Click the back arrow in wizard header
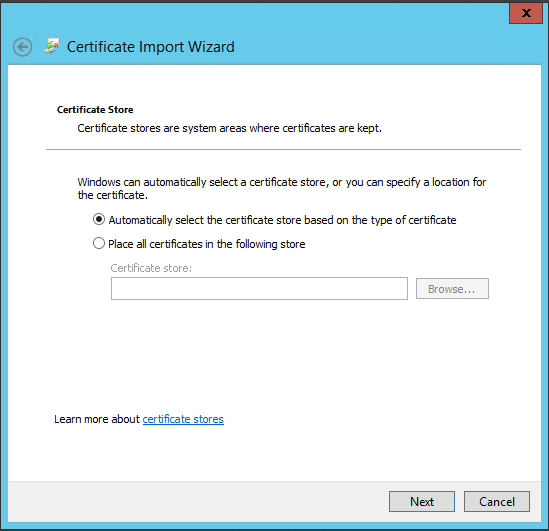Screen dimensions: 549x531 (x=22, y=47)
